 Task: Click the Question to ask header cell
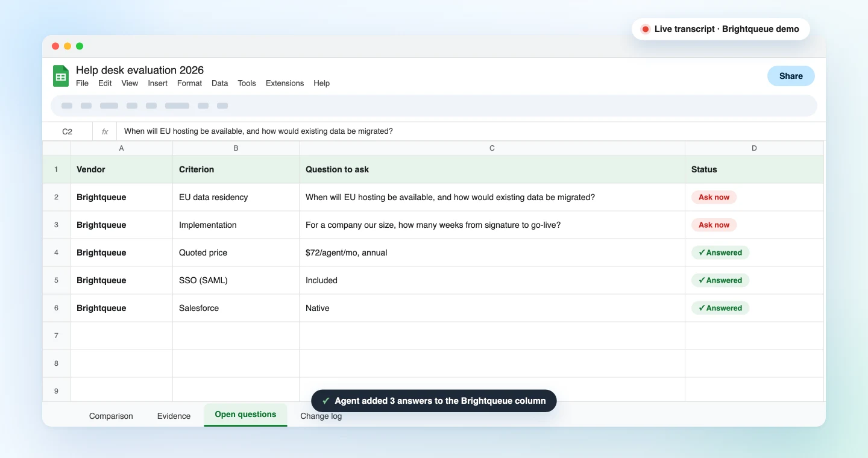click(492, 169)
